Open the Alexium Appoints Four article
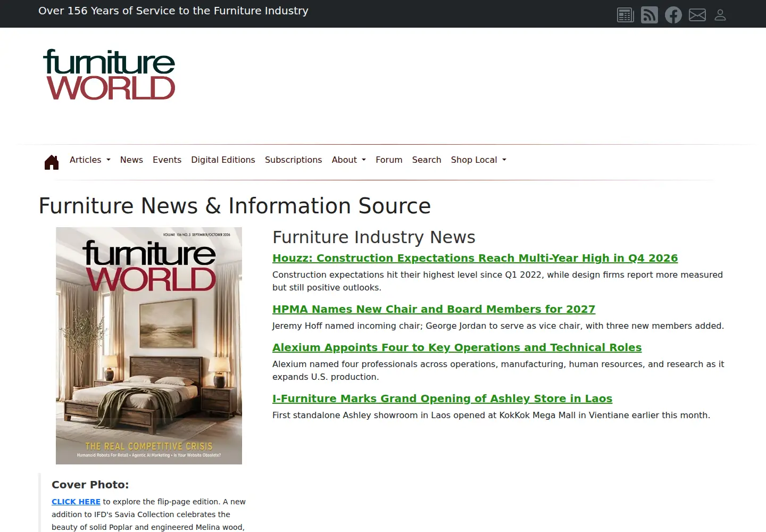The height and width of the screenshot is (532, 766). click(x=457, y=347)
